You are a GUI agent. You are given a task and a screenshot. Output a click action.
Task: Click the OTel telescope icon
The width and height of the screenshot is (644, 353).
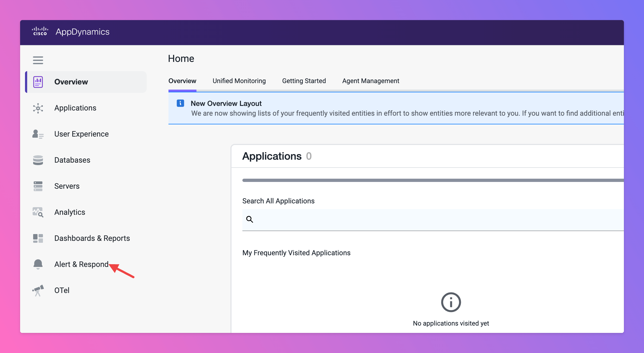pos(38,291)
